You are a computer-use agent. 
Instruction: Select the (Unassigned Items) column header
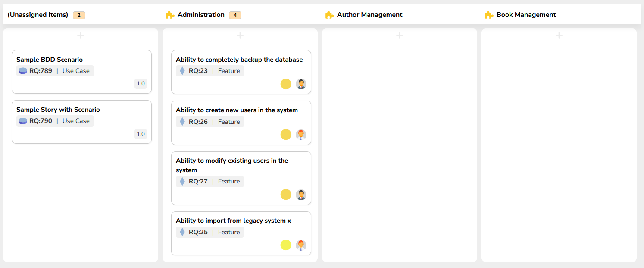coord(38,15)
